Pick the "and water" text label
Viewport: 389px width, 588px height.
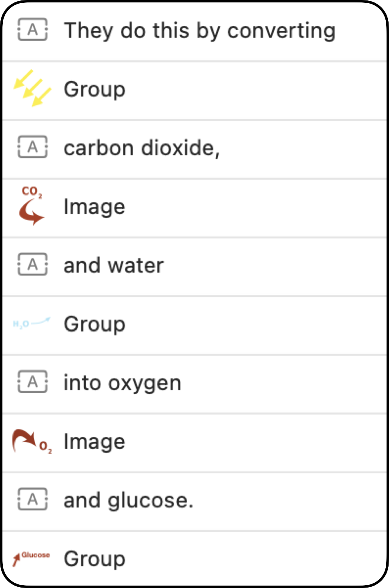(114, 265)
